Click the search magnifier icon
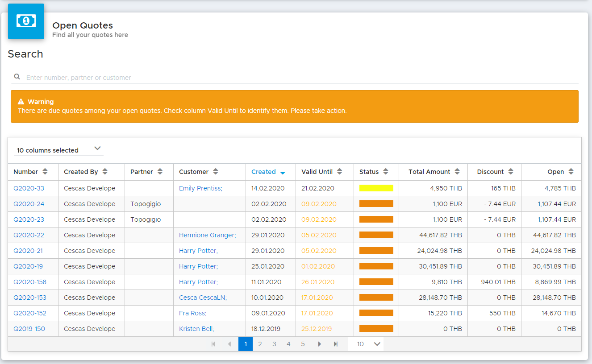This screenshot has height=364, width=592. (x=17, y=77)
